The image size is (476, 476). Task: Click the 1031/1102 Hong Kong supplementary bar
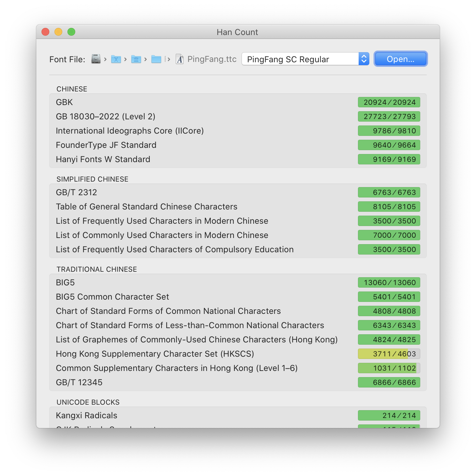coord(389,368)
